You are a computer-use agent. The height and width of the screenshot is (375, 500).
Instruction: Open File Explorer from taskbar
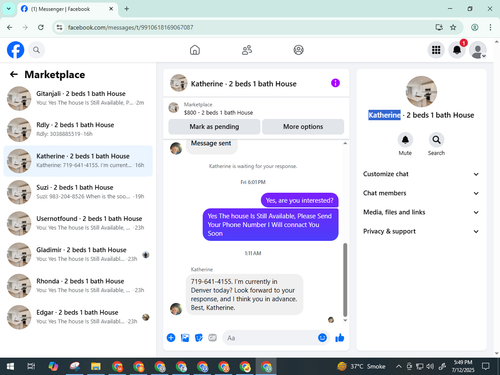[96, 366]
